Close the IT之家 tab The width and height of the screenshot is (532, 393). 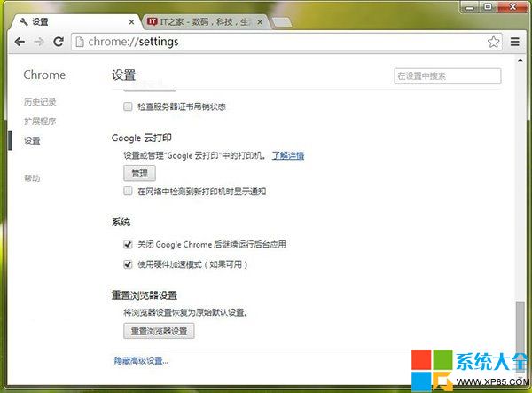click(x=260, y=22)
